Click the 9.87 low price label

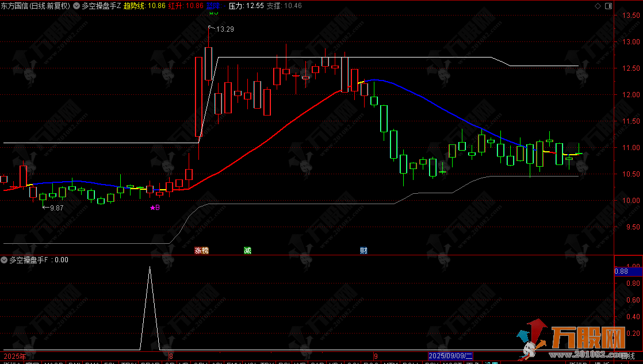click(56, 208)
